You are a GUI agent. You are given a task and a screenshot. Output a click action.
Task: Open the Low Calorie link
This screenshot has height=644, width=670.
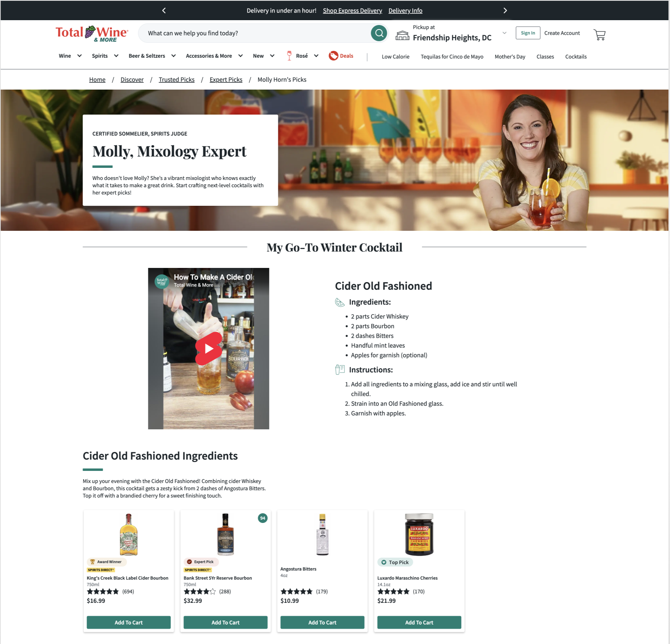click(396, 56)
